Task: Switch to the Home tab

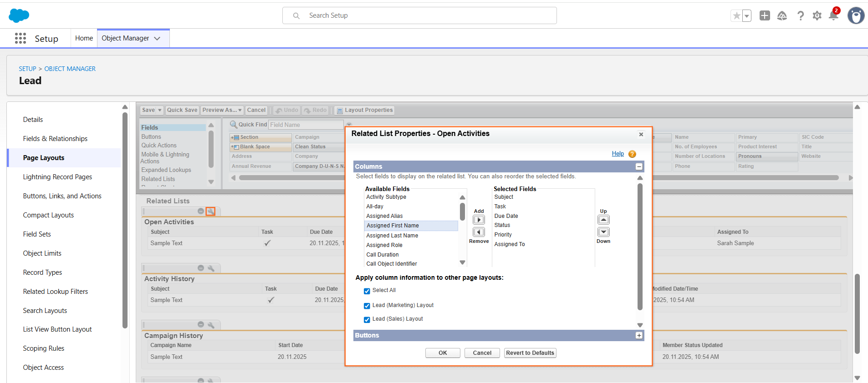Action: (x=84, y=38)
